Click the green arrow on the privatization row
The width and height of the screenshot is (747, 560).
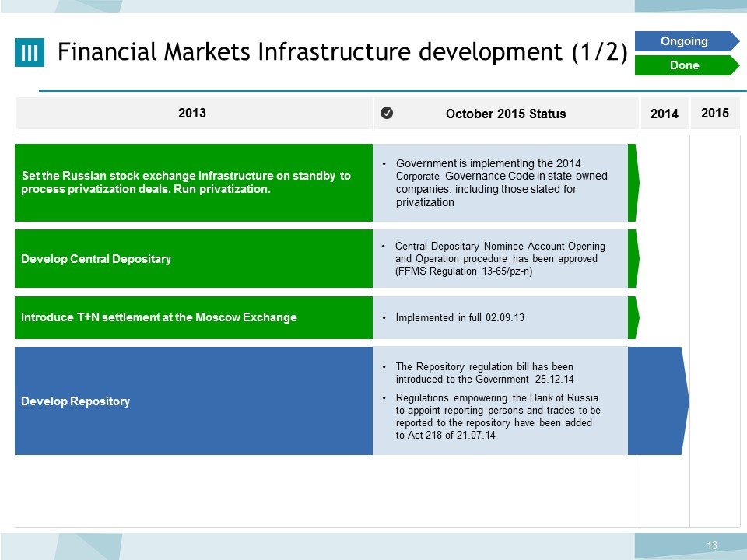click(633, 182)
